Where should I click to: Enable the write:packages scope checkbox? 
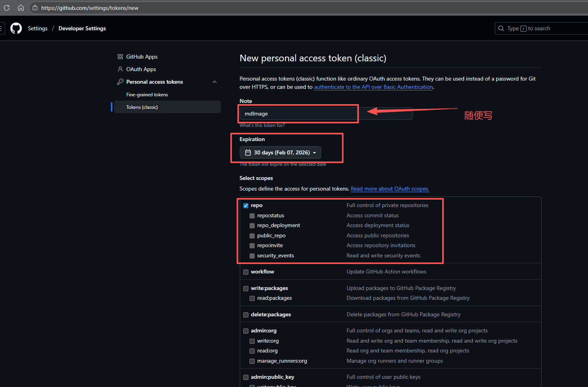coord(246,288)
